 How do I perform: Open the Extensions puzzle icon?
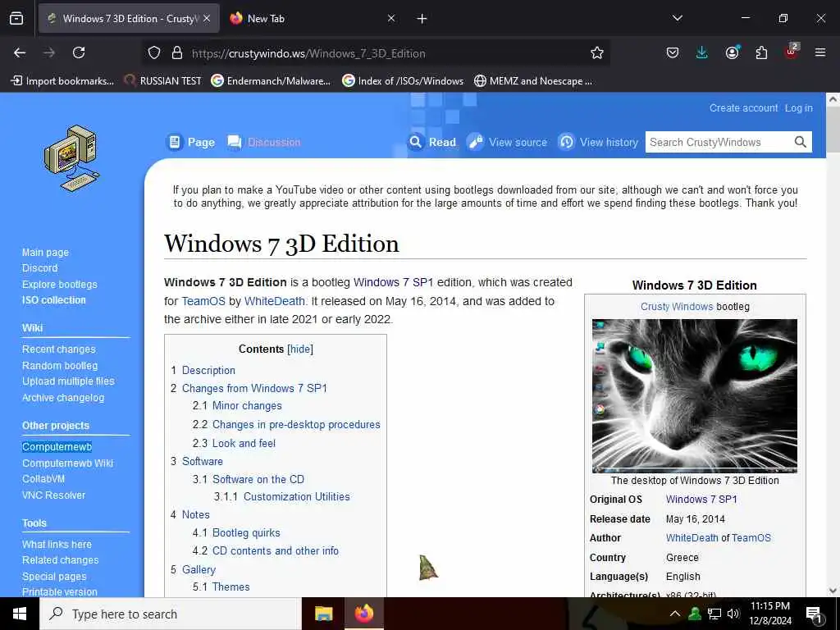coord(761,52)
